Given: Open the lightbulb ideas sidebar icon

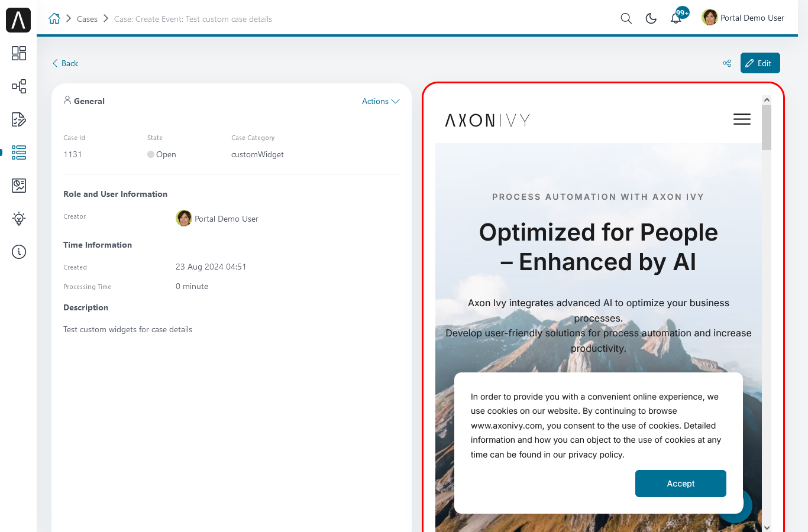Looking at the screenshot, I should pyautogui.click(x=19, y=219).
